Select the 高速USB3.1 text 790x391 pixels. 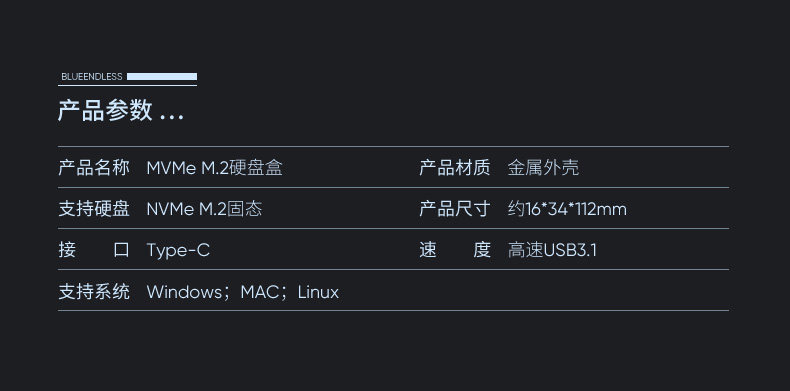552,250
